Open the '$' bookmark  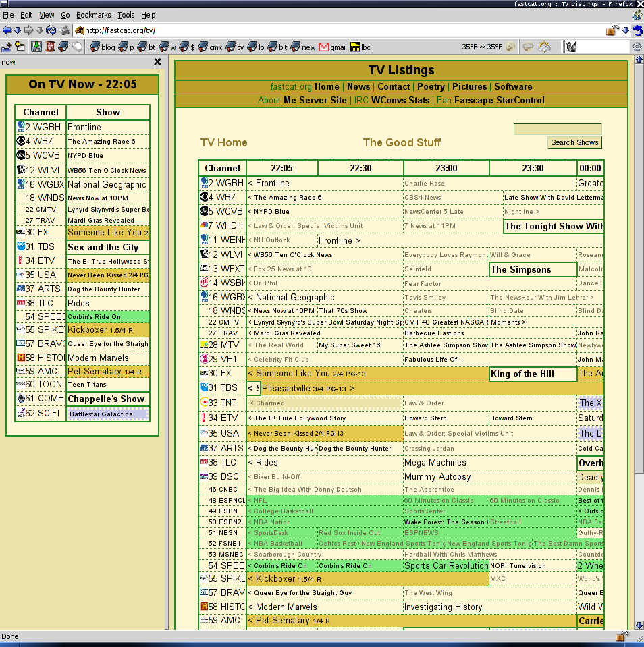[x=187, y=47]
